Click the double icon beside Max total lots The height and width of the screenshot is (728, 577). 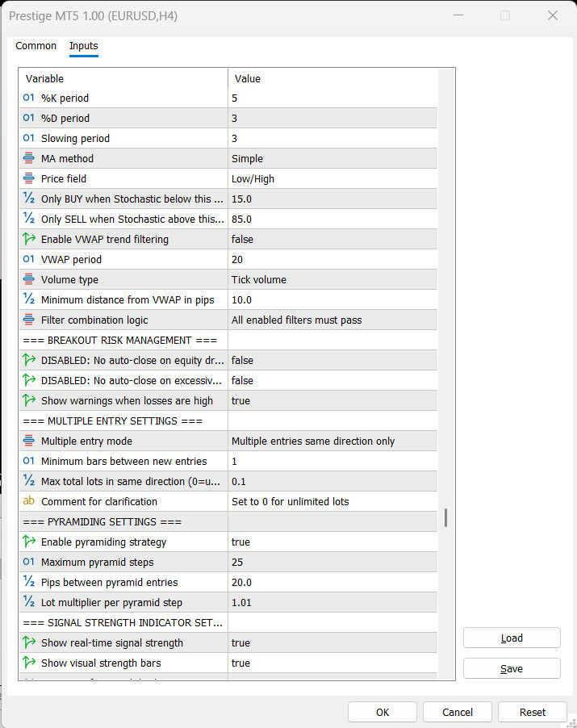(29, 482)
